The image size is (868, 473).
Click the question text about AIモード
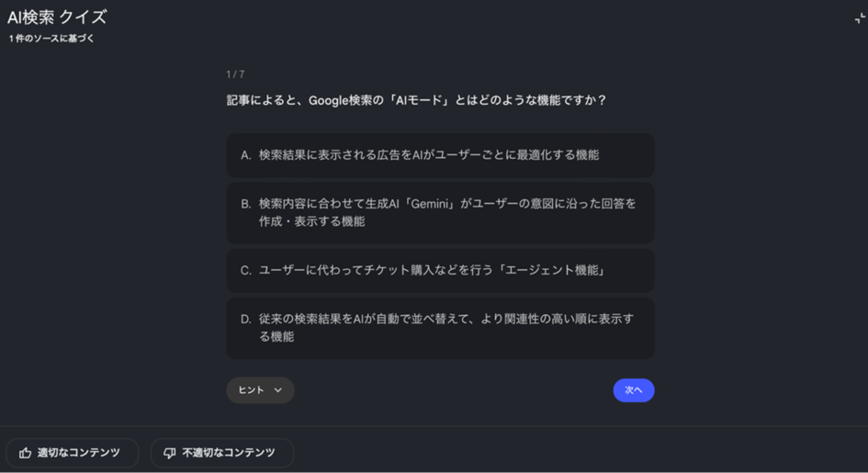click(416, 100)
